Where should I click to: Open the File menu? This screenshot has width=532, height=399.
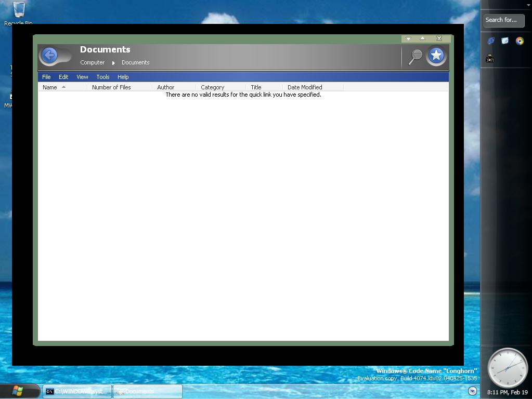(46, 77)
